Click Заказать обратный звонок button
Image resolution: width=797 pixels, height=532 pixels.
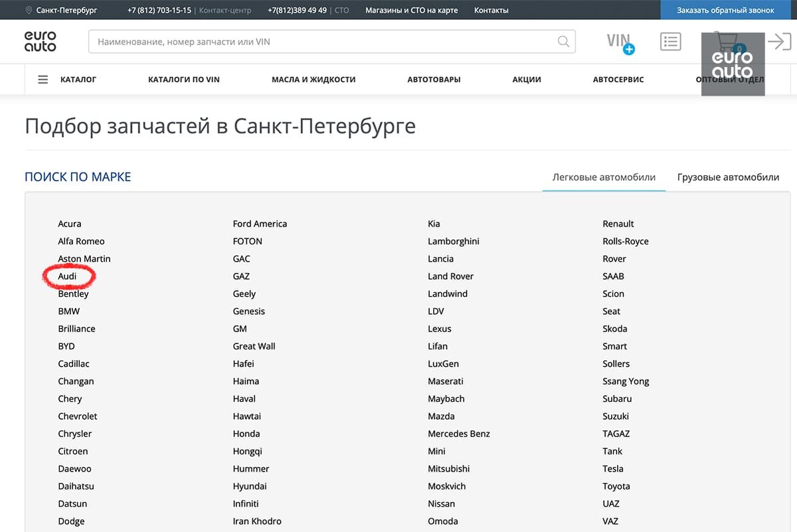point(725,10)
